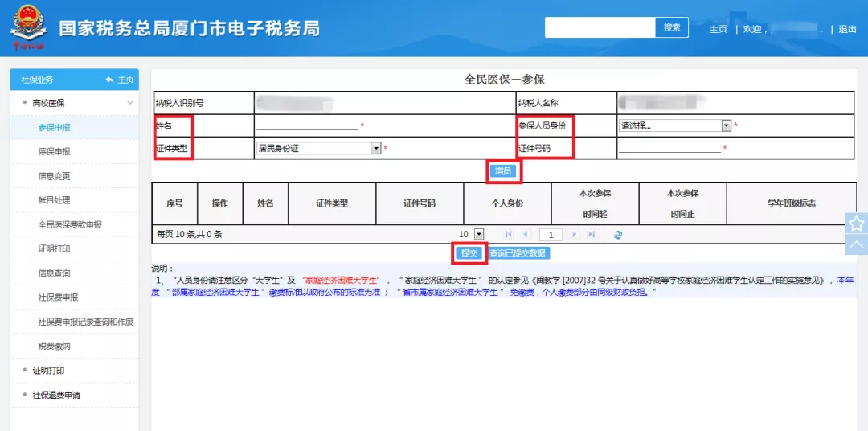The width and height of the screenshot is (868, 431).
Task: Click the 退出 logout link
Action: 847,30
